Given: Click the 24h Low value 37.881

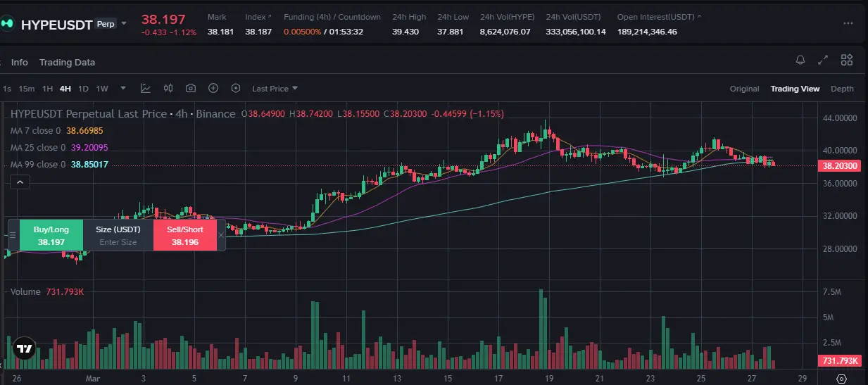Looking at the screenshot, I should click(x=450, y=32).
